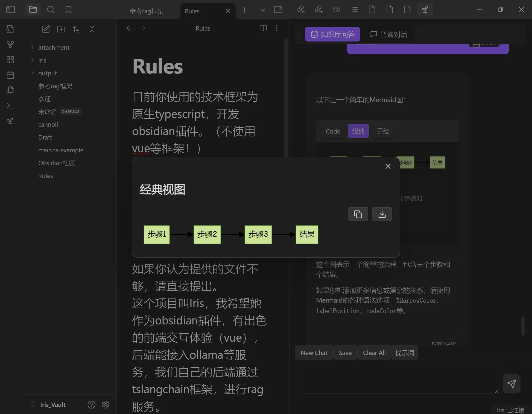
Task: Close the 经典视图 popup
Action: pyautogui.click(x=388, y=166)
